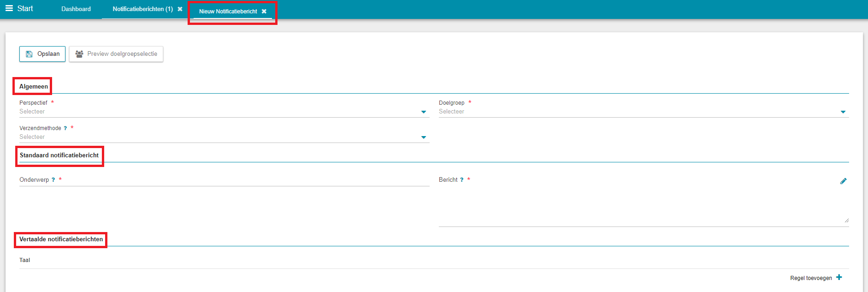
Task: Save with the Opslaan button
Action: click(x=42, y=54)
